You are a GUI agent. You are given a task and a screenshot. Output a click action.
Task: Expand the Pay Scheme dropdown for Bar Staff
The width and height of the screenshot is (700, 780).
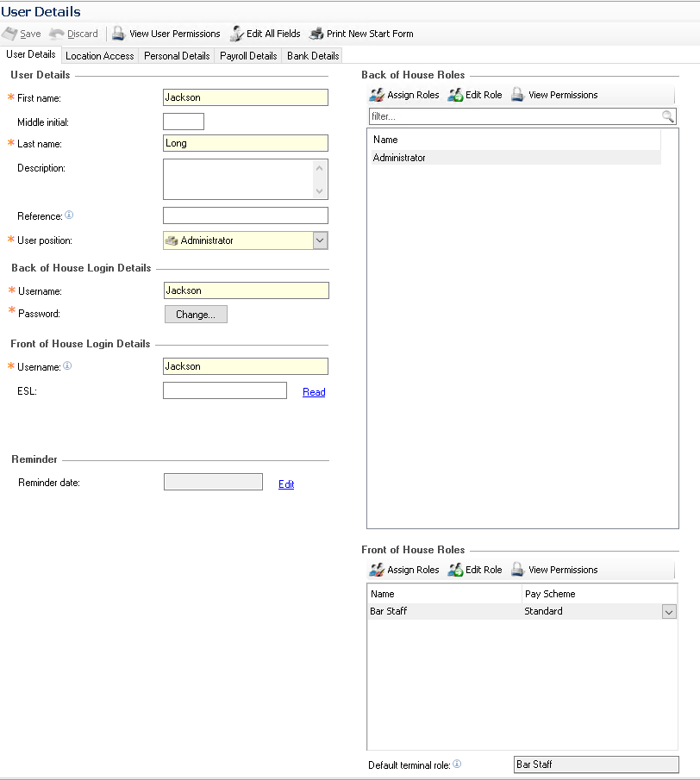669,611
